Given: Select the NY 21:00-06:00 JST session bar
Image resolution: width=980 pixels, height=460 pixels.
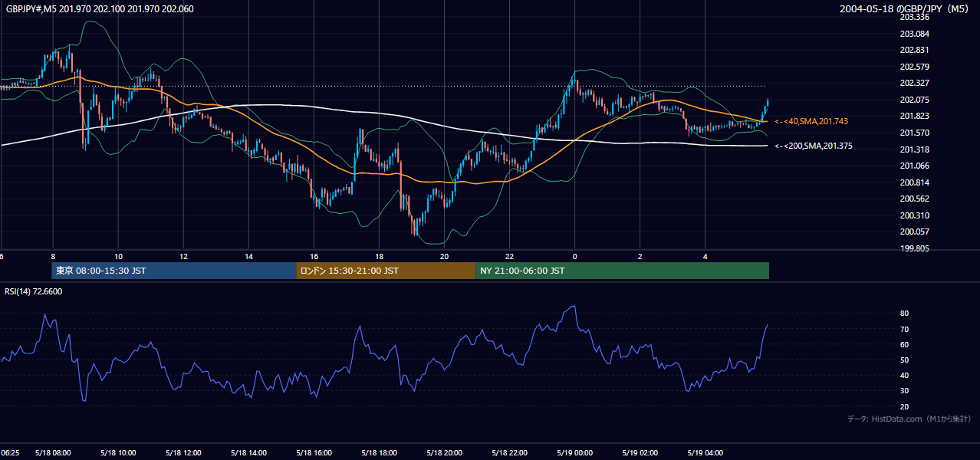Looking at the screenshot, I should pos(622,271).
